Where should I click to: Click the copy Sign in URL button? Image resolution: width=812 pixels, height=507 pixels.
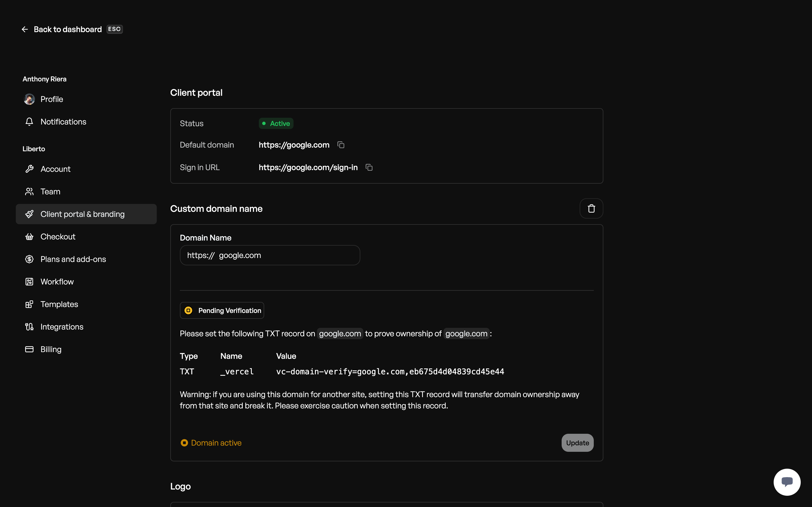(x=369, y=168)
